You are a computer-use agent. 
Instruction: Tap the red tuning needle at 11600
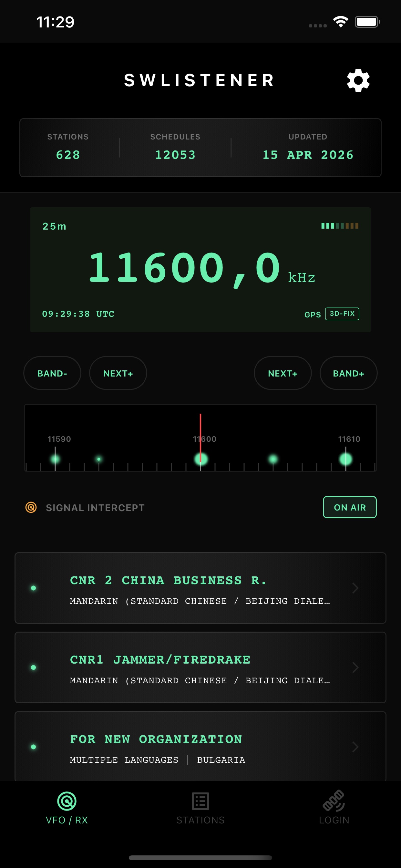coord(200,437)
